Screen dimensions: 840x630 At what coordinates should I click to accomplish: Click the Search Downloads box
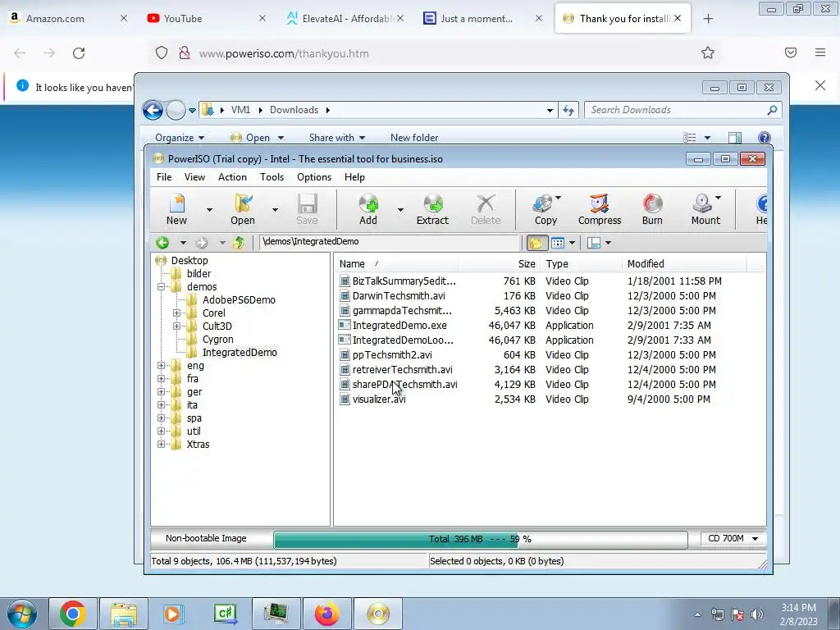click(x=682, y=110)
